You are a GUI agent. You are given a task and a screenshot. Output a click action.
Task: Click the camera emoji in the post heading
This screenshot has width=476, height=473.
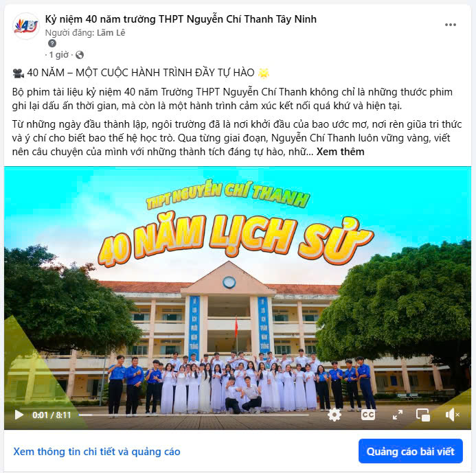[x=19, y=73]
